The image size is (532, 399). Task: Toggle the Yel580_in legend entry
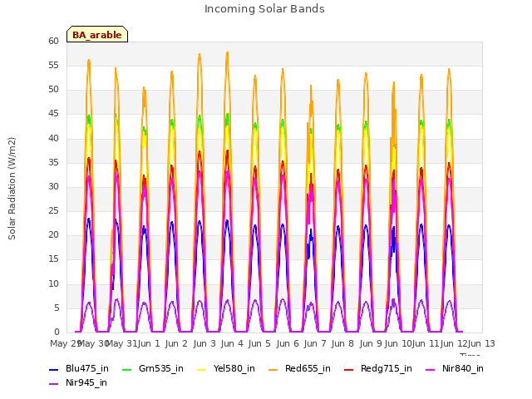click(226, 368)
